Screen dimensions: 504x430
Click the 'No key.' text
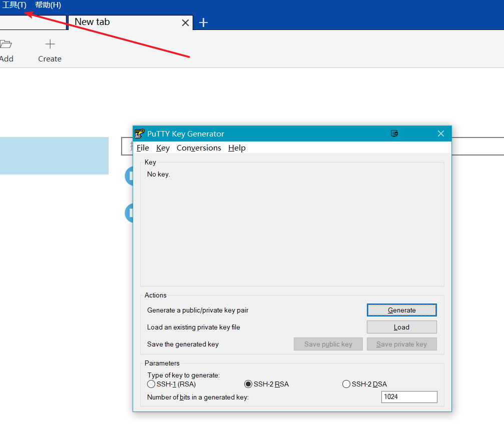159,174
